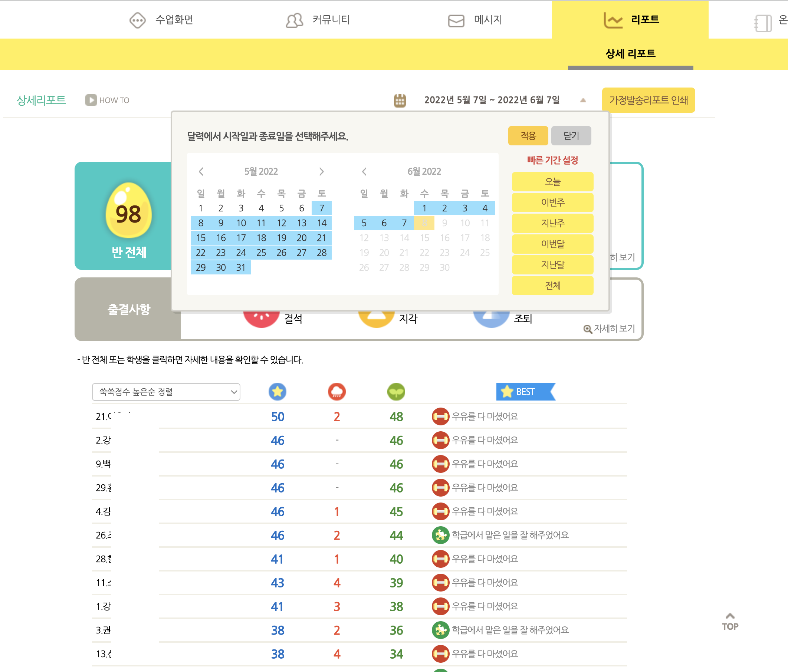Screen dimensions: 788x672
Task: Collapse the date range picker arrow
Action: click(x=583, y=101)
